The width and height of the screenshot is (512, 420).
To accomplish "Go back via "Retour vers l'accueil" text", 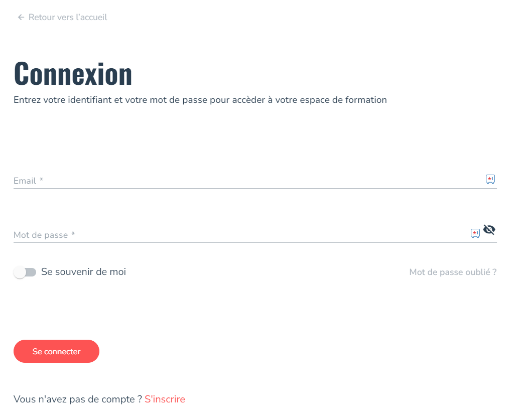I will pyautogui.click(x=68, y=18).
